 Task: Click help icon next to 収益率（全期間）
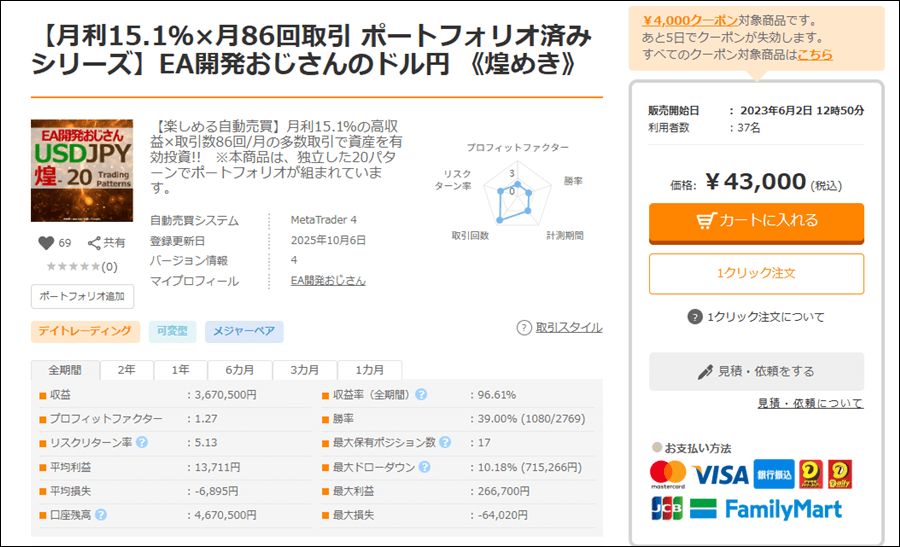[x=421, y=394]
